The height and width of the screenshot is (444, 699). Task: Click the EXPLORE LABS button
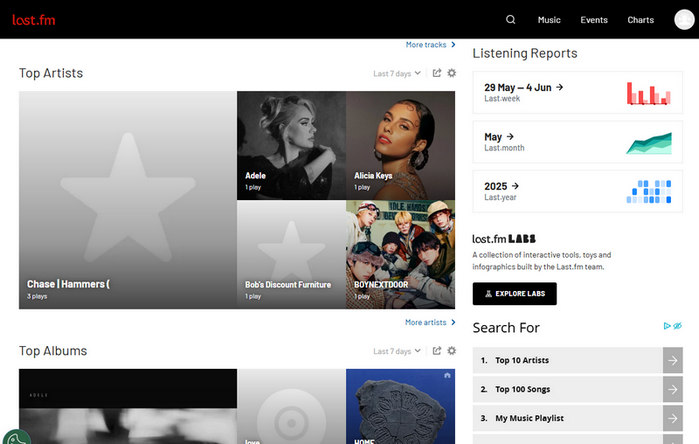point(514,294)
